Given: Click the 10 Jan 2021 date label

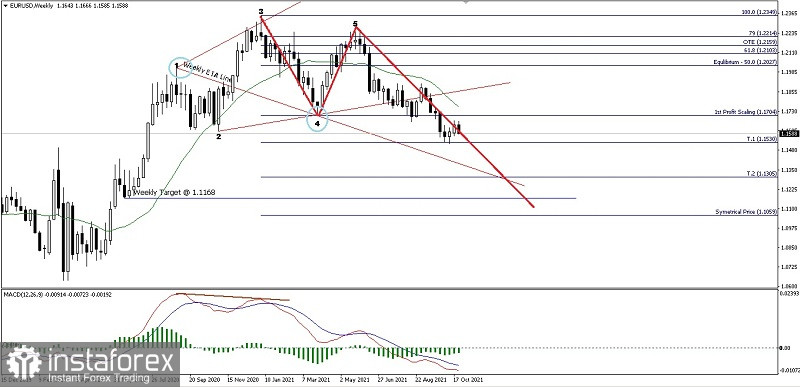Looking at the screenshot, I should pyautogui.click(x=280, y=380).
